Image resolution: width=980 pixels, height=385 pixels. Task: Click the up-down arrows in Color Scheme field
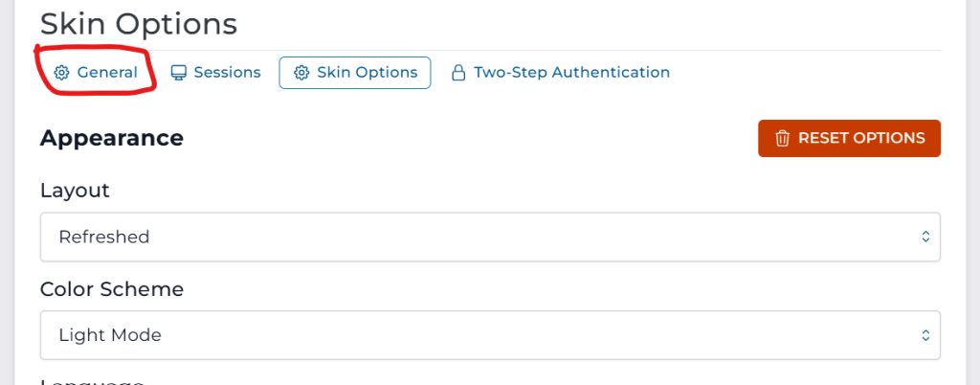tap(924, 335)
